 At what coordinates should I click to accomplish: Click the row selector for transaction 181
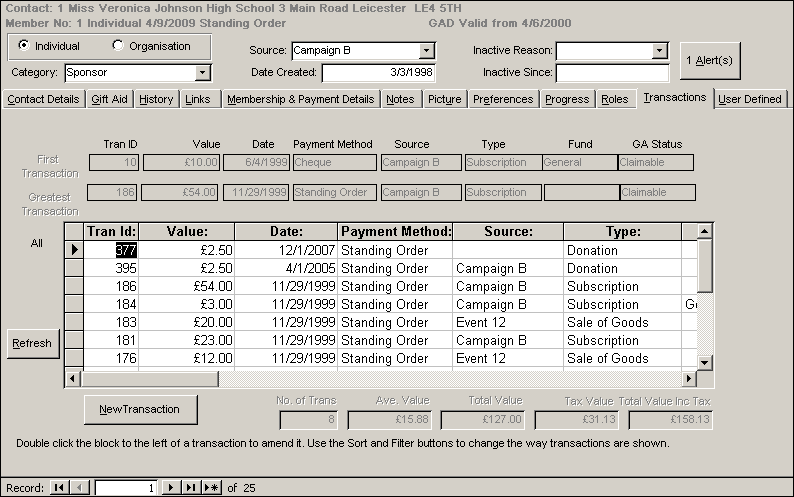[74, 340]
